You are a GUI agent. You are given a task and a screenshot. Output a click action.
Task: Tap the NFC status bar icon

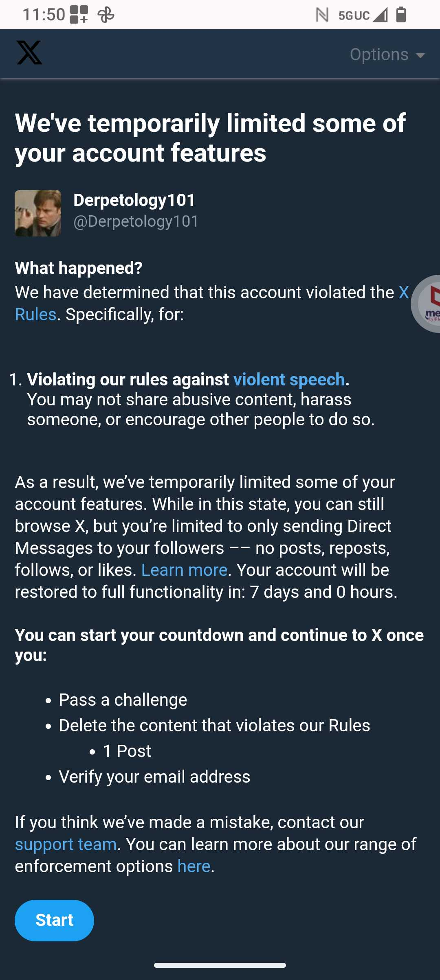click(322, 15)
